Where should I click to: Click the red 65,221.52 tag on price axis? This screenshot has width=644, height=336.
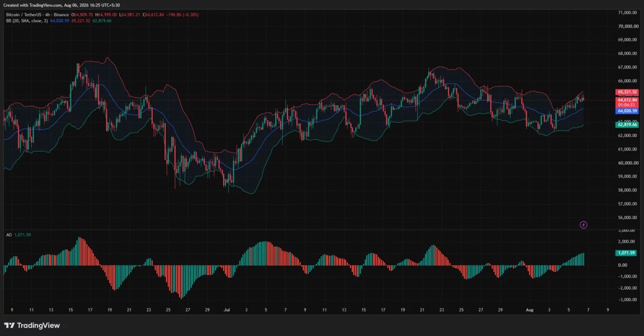click(627, 92)
